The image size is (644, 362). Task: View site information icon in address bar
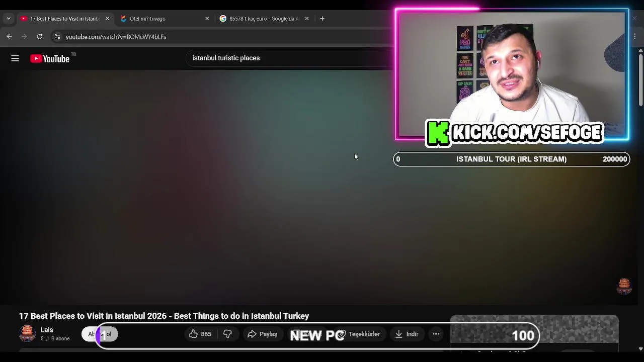coord(57,37)
